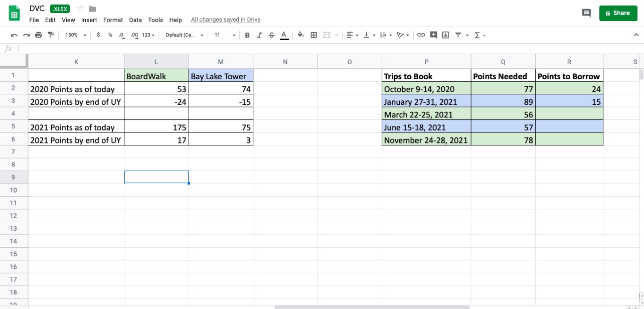Image resolution: width=644 pixels, height=309 pixels.
Task: Insert a chart
Action: tap(445, 35)
